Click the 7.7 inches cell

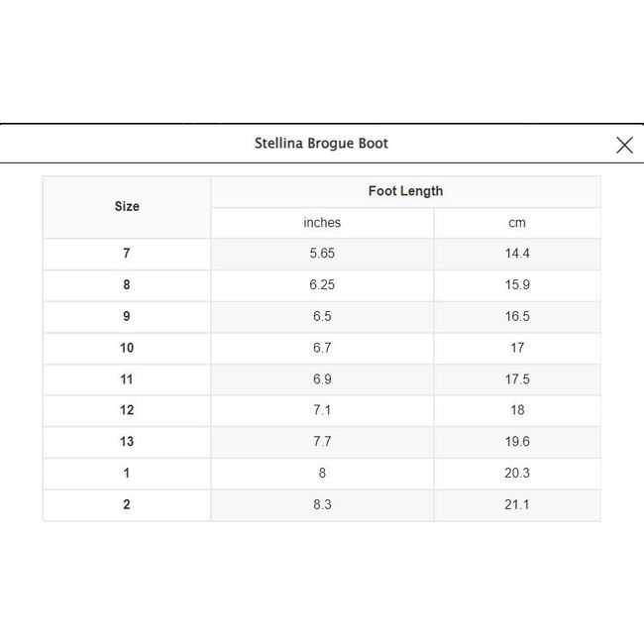322,442
